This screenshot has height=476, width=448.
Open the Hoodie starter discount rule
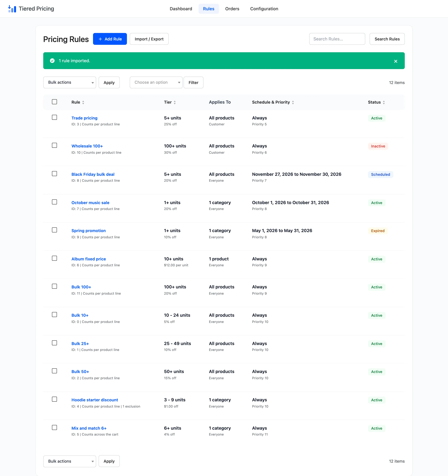tap(95, 400)
